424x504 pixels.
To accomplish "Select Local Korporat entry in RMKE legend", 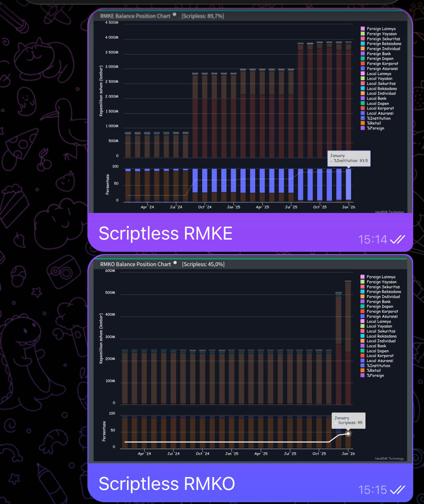I will tap(377, 108).
